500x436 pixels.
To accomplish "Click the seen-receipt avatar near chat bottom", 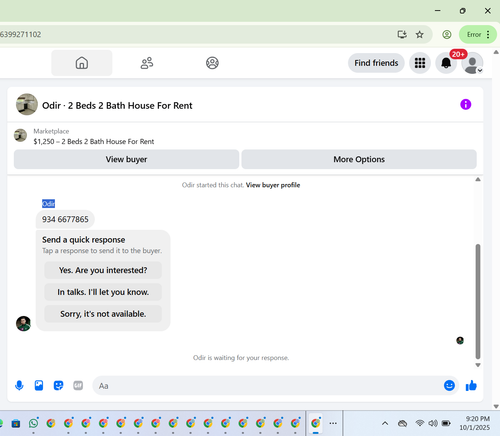I will tap(460, 340).
